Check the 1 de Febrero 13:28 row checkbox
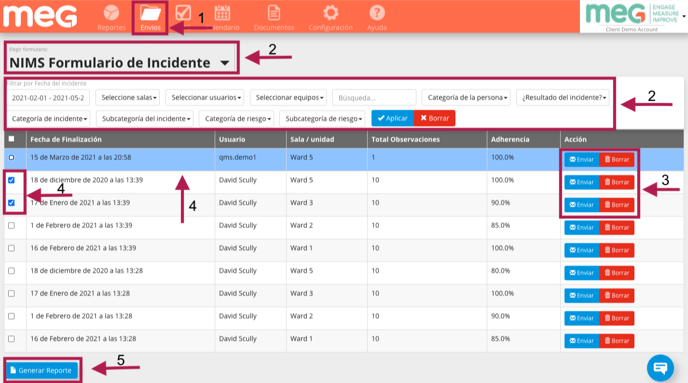This screenshot has width=688, height=383. tap(11, 316)
